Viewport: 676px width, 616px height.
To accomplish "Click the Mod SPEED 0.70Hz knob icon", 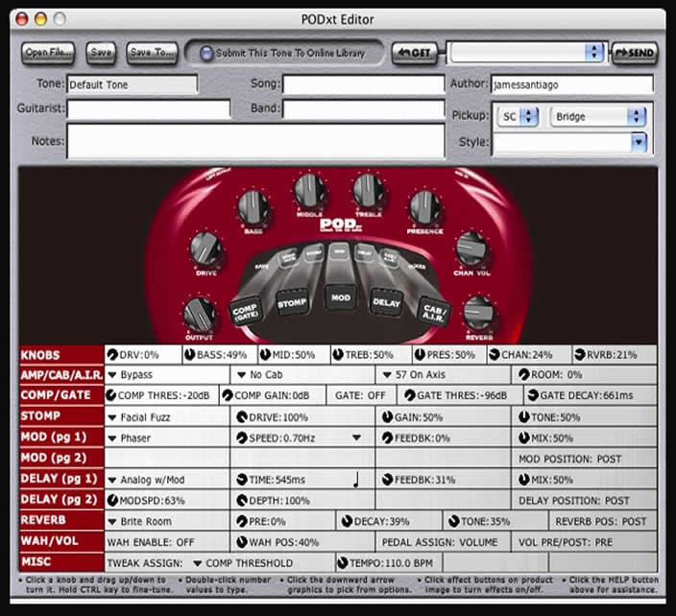I will pyautogui.click(x=242, y=438).
